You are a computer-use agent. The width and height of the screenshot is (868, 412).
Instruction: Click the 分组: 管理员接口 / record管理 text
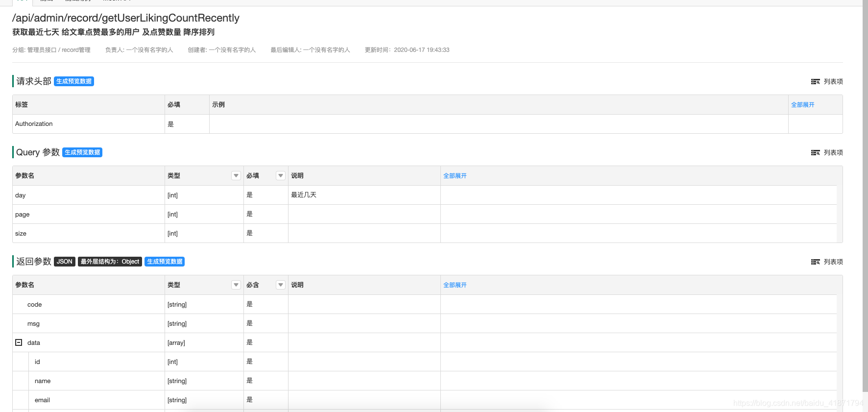(51, 50)
